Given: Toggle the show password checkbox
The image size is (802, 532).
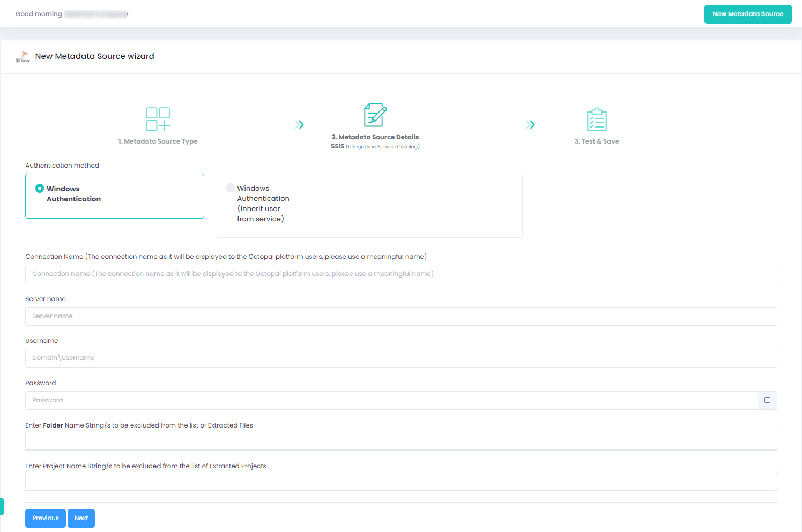Looking at the screenshot, I should tap(767, 400).
